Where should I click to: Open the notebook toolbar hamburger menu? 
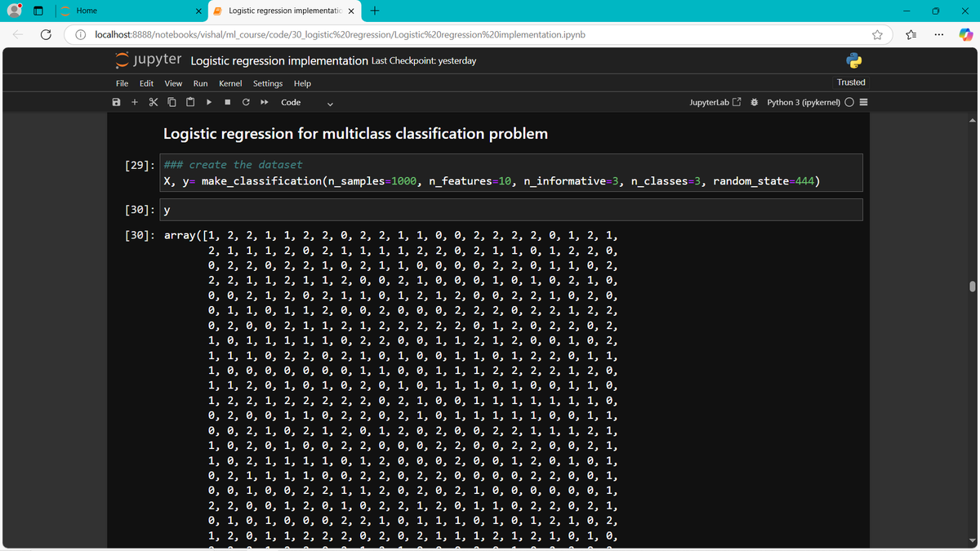click(x=863, y=102)
